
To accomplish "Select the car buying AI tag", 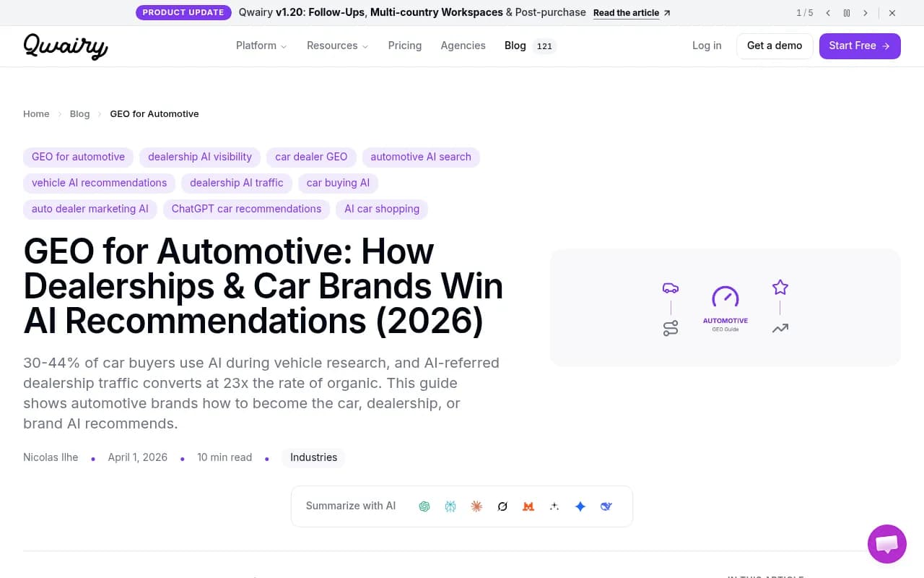I will pyautogui.click(x=338, y=183).
